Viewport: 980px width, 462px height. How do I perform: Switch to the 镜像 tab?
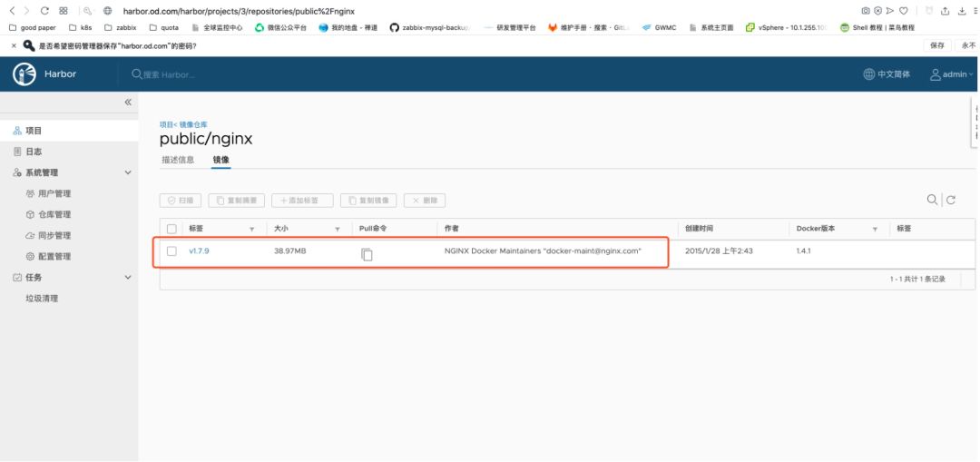[x=221, y=160]
